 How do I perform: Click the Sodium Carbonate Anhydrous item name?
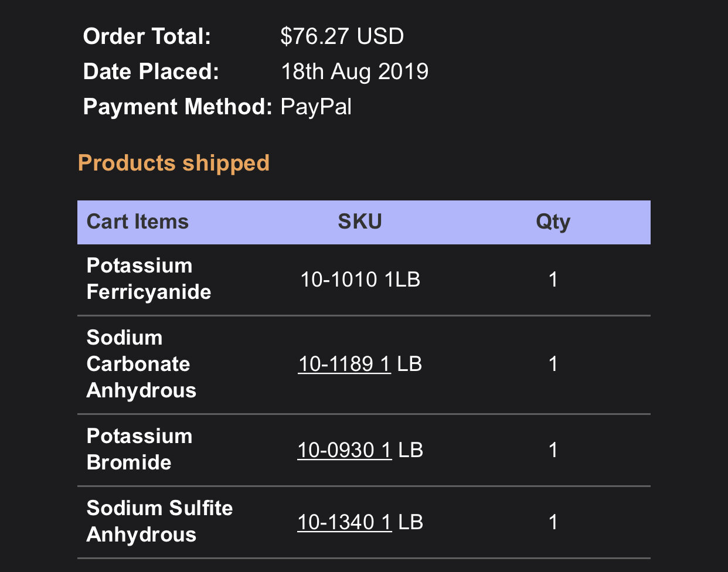141,364
